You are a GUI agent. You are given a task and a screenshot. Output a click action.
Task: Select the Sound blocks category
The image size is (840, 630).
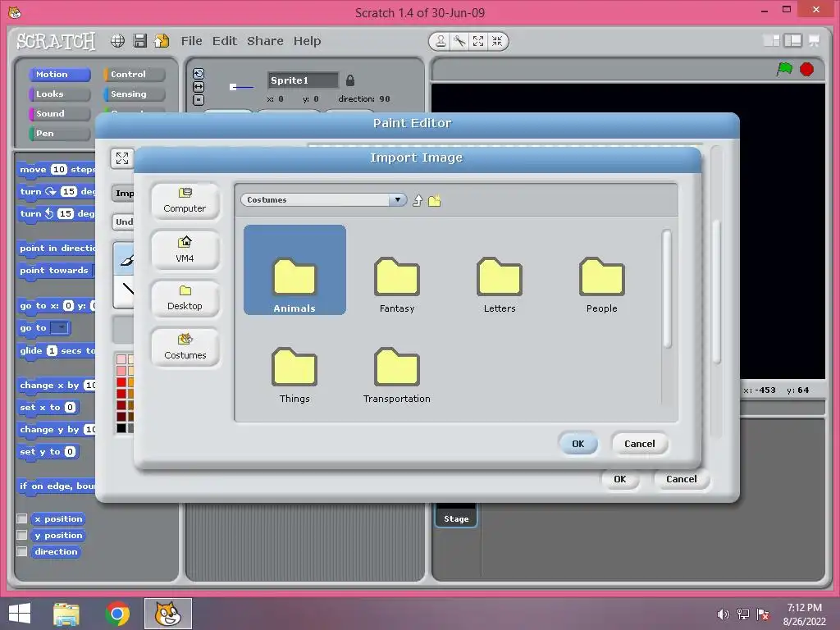59,113
